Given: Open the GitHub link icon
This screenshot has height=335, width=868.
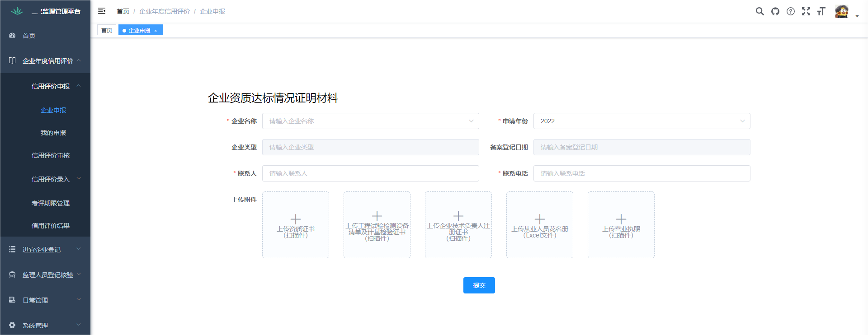Looking at the screenshot, I should pyautogui.click(x=775, y=11).
